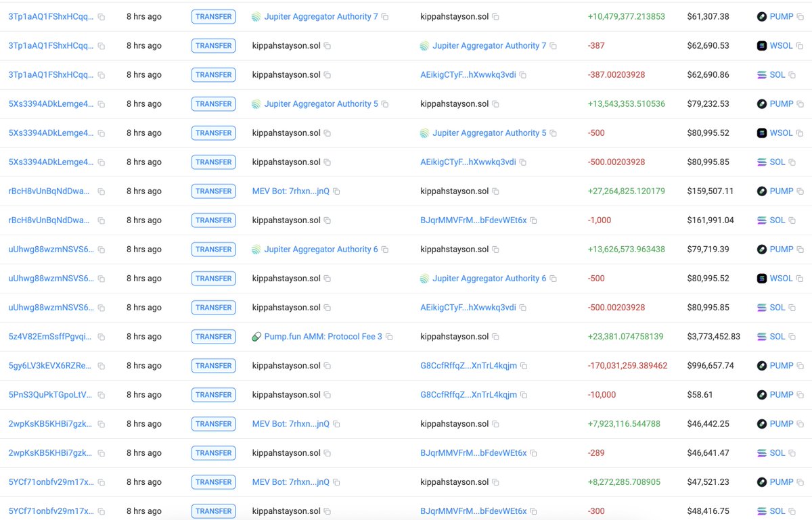Copy kippahstayson.sol recipient in the +8,272,285.708905 row

click(495, 482)
